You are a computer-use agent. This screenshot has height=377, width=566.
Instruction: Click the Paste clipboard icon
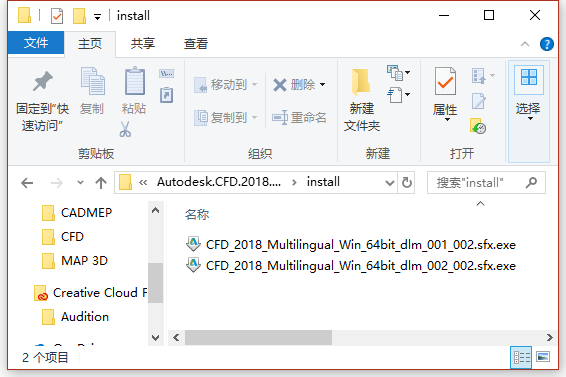click(135, 81)
